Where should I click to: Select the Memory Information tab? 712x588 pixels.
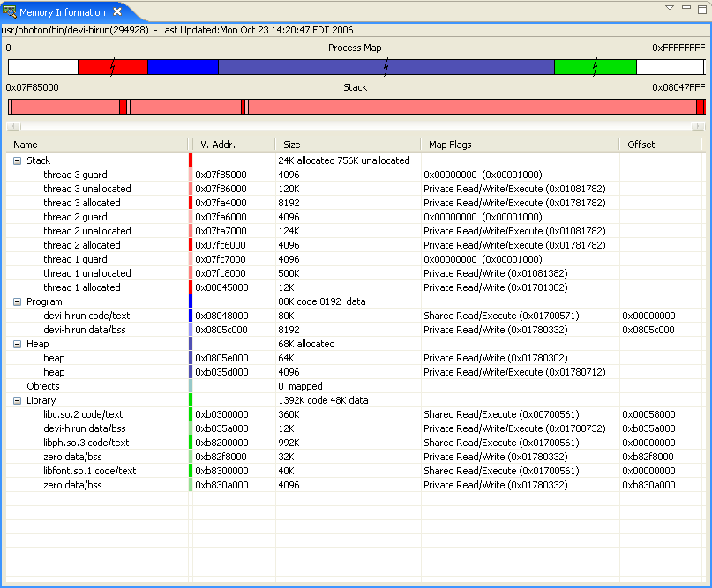[62, 12]
